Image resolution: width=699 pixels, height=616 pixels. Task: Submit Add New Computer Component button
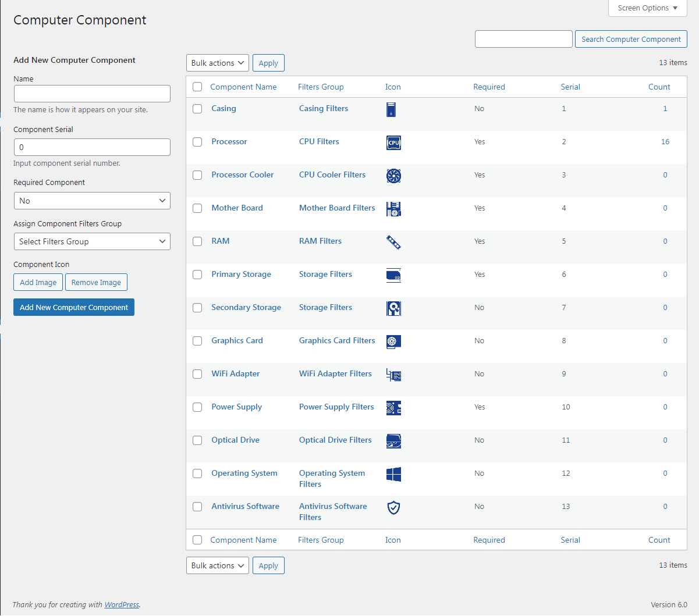[x=74, y=307]
